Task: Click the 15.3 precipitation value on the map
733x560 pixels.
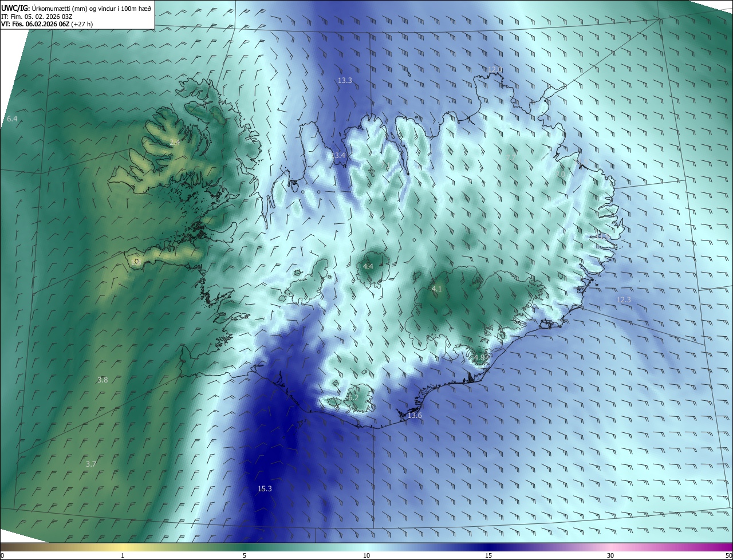Action: (265, 488)
